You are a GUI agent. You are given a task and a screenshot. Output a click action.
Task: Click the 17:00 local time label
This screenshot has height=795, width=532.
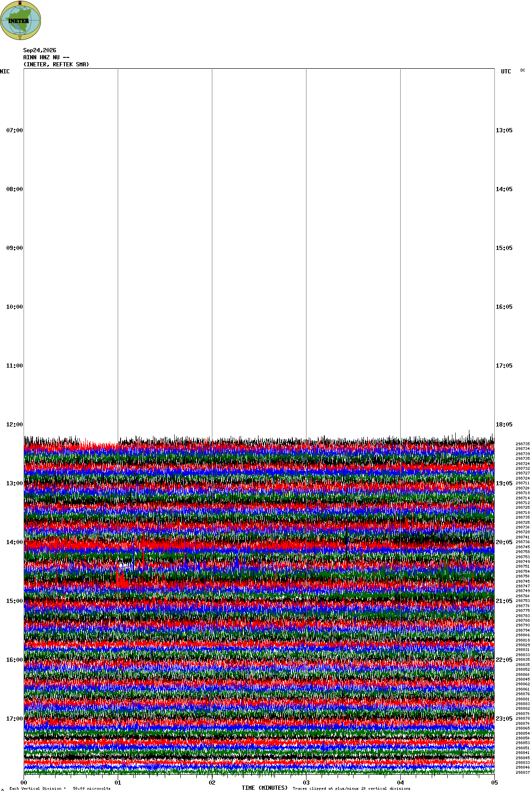(x=15, y=719)
